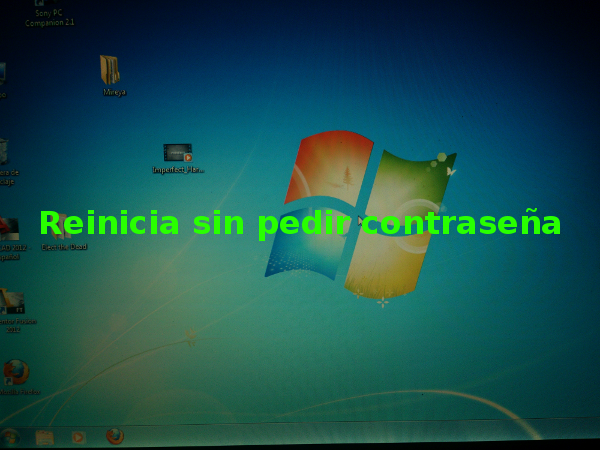This screenshot has height=450, width=600.
Task: Click the "Mireya" folder name label
Action: [114, 92]
